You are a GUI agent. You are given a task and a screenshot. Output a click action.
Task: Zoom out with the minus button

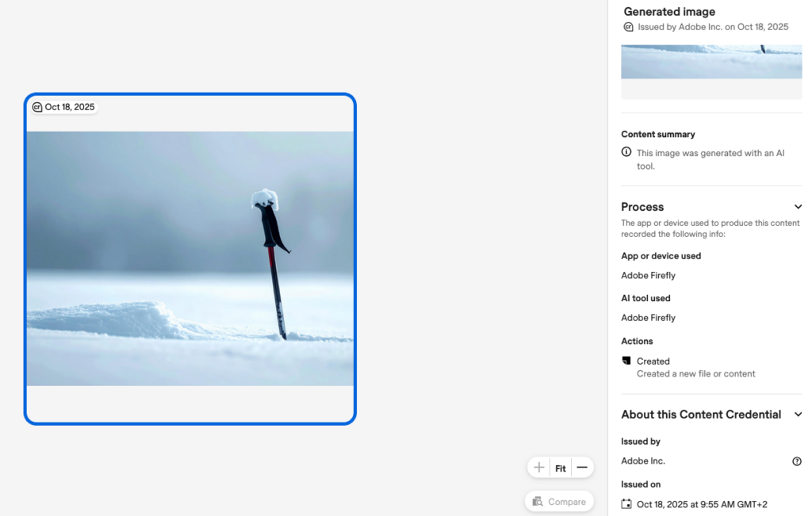582,468
